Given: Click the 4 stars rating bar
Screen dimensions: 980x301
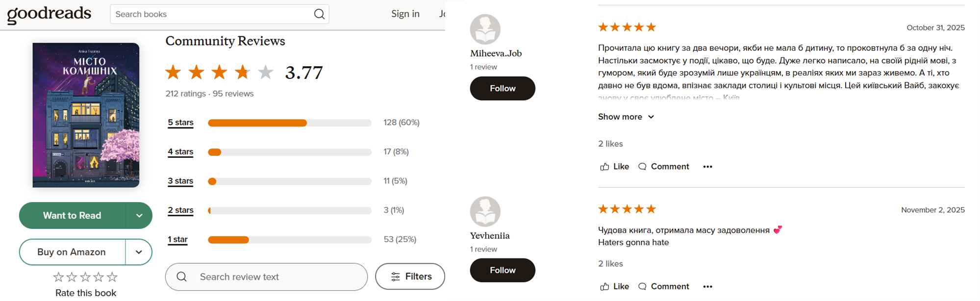Looking at the screenshot, I should coord(289,152).
